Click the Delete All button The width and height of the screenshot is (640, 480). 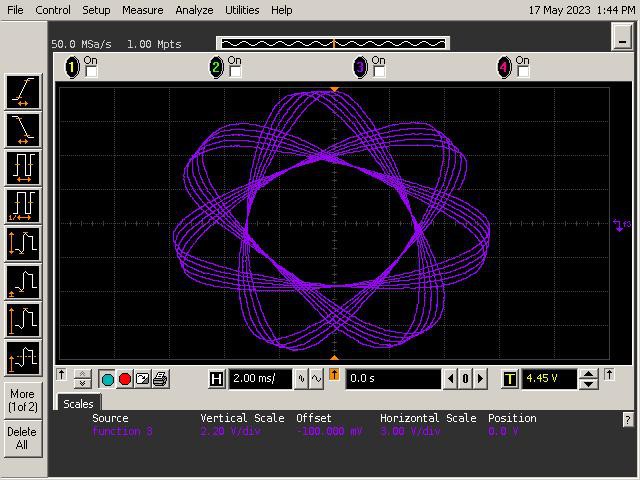point(22,438)
